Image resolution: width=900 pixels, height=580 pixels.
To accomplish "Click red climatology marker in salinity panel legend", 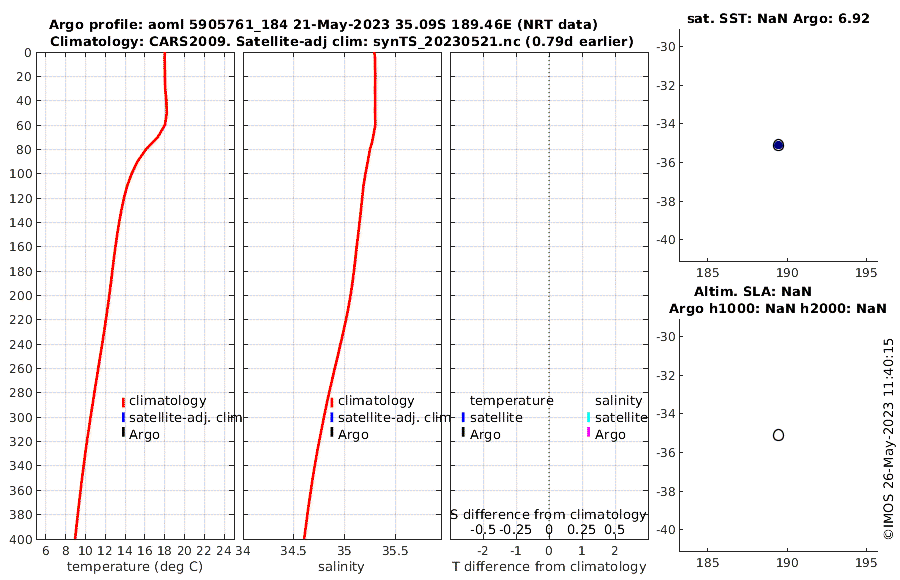I will pyautogui.click(x=332, y=402).
